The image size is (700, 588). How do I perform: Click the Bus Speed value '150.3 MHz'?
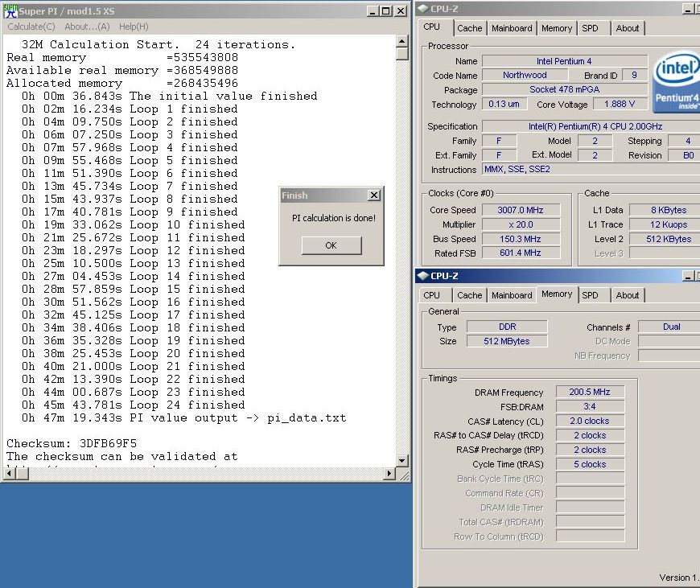click(x=521, y=239)
